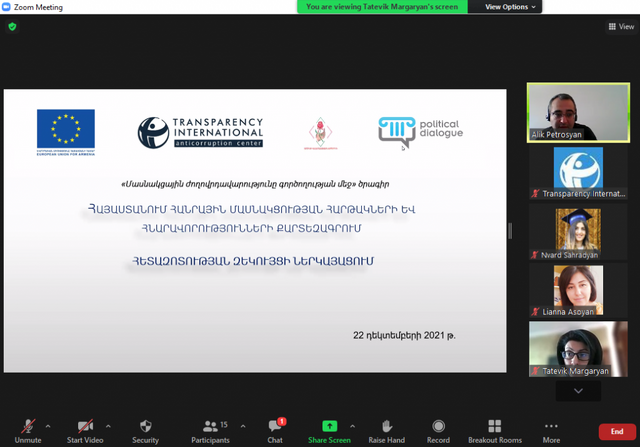The width and height of the screenshot is (640, 447).
Task: Open Breakout Rooms
Action: click(x=495, y=430)
